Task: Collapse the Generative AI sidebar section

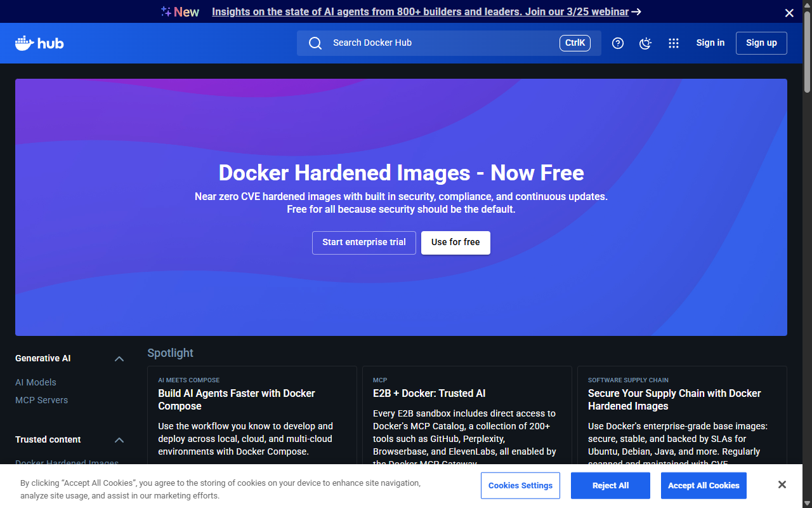Action: [x=119, y=358]
